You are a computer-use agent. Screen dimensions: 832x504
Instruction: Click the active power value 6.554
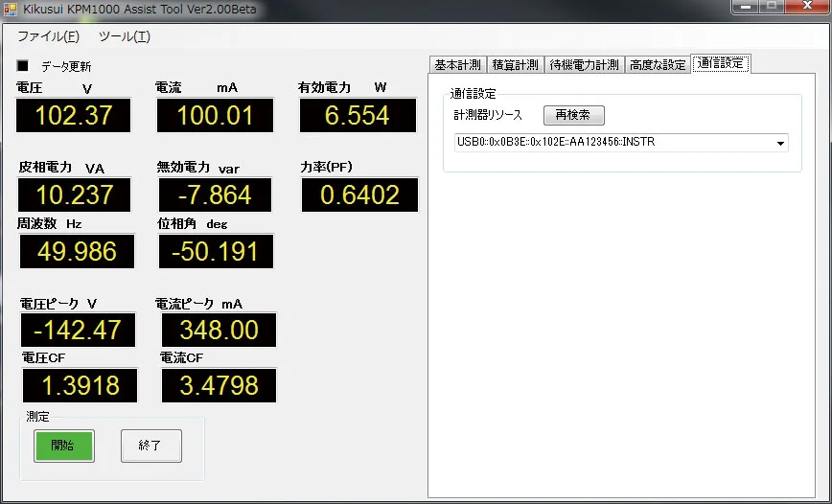pyautogui.click(x=358, y=115)
